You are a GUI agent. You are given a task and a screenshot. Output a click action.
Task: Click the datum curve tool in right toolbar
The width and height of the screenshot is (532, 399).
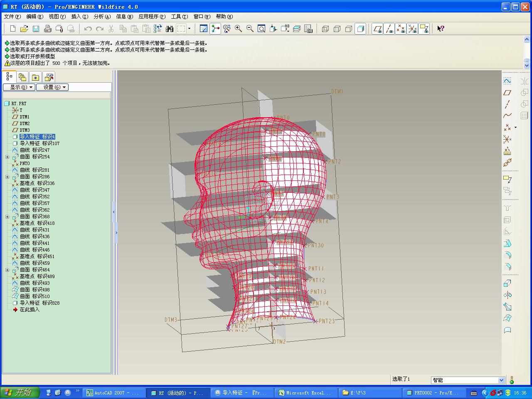click(507, 116)
